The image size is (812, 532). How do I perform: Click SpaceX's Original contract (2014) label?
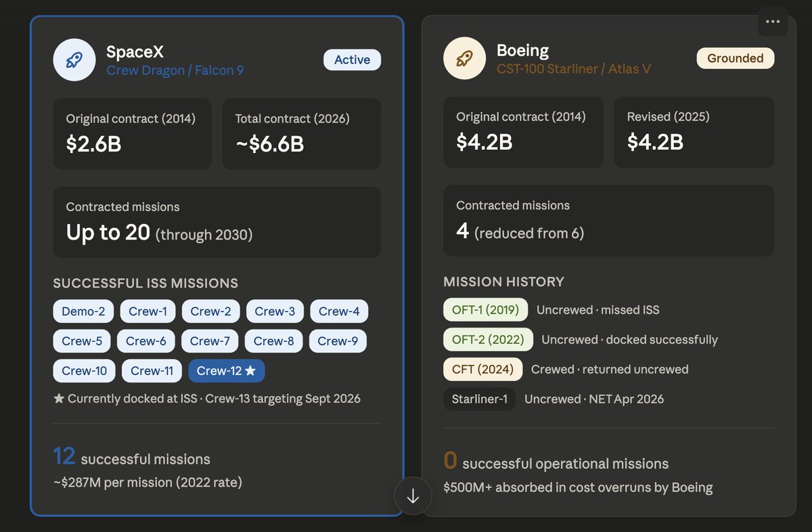[131, 118]
